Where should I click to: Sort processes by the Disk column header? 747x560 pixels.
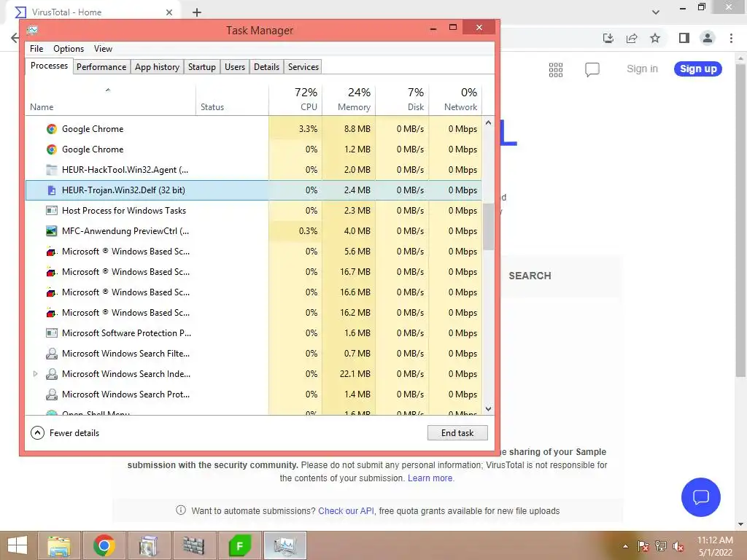point(402,99)
